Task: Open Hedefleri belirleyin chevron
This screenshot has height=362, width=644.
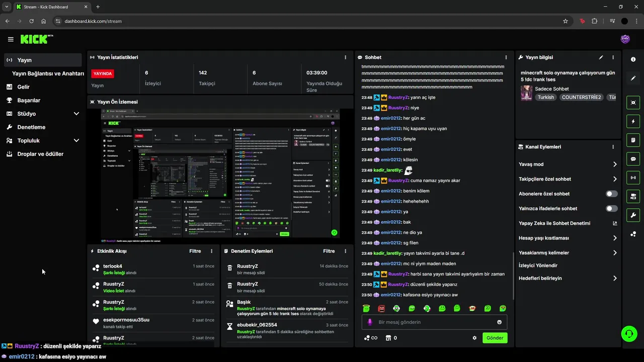Action: pyautogui.click(x=615, y=278)
